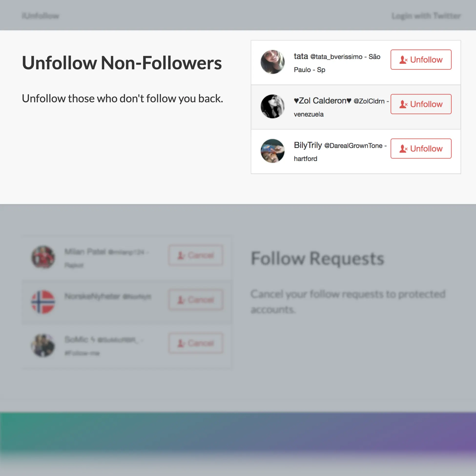Cancel the follow request to Milan Patel

[x=196, y=255]
